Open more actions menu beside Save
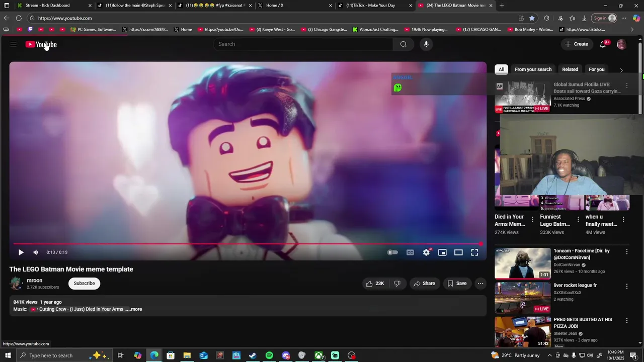 pos(480,284)
